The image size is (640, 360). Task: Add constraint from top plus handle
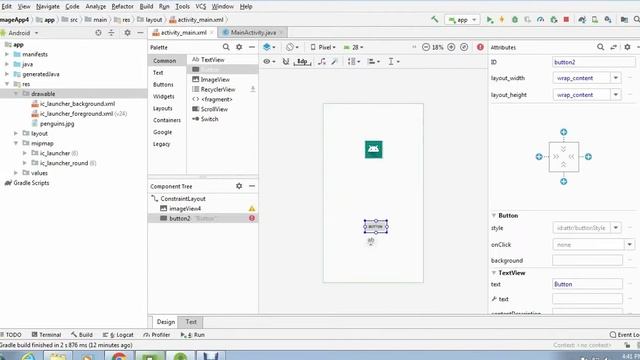tap(564, 132)
